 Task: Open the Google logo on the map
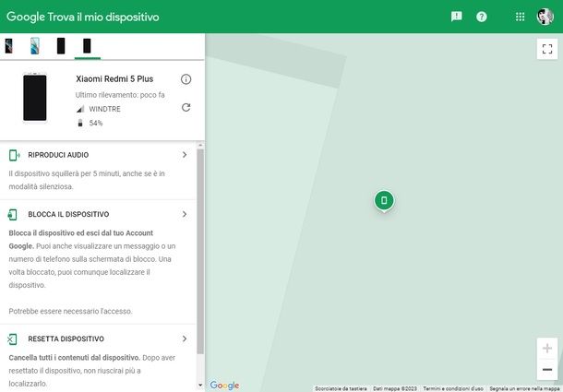(224, 386)
